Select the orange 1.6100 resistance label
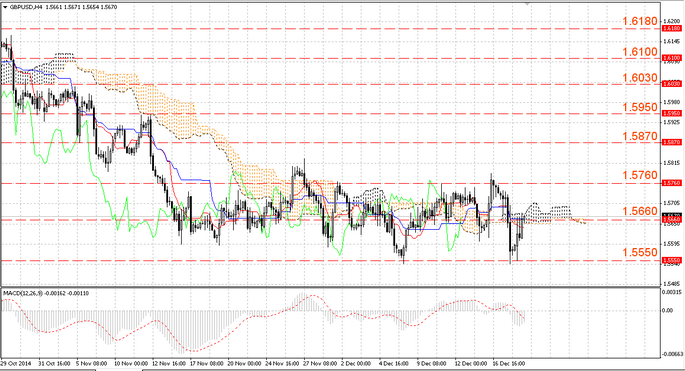The image size is (685, 371). [640, 52]
